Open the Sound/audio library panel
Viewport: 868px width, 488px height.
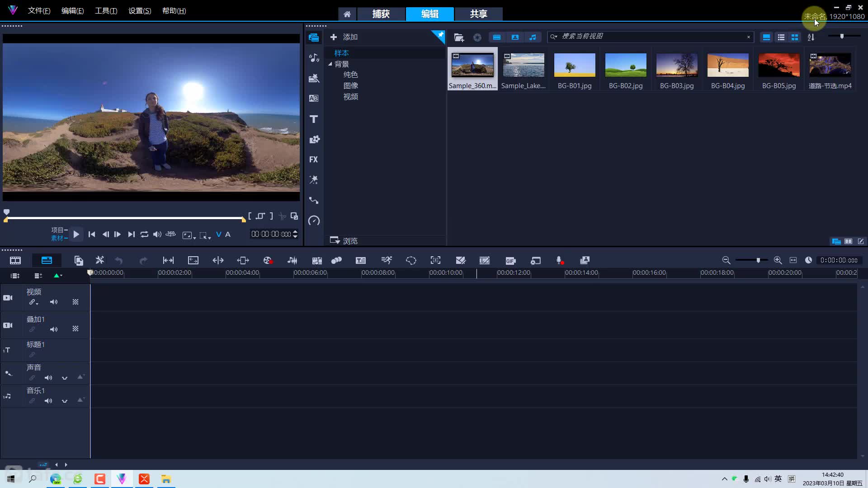314,58
